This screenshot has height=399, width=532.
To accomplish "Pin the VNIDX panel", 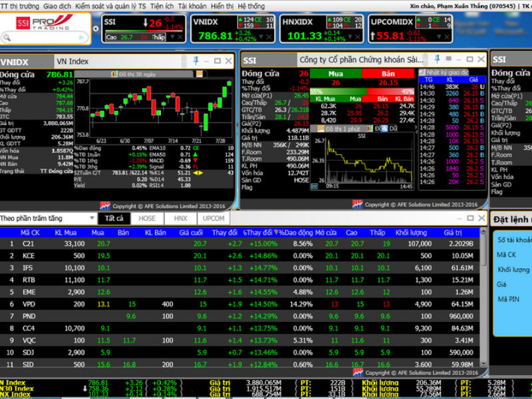I will coord(196,61).
